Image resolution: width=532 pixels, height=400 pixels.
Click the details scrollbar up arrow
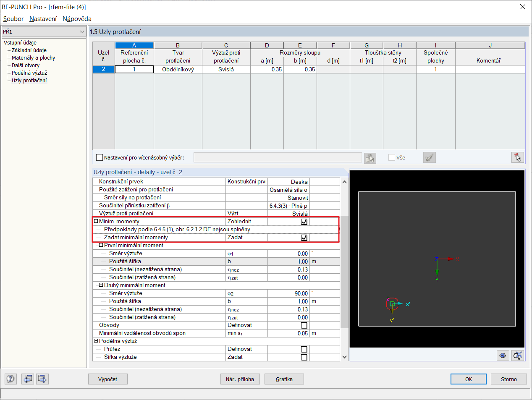pyautogui.click(x=344, y=182)
